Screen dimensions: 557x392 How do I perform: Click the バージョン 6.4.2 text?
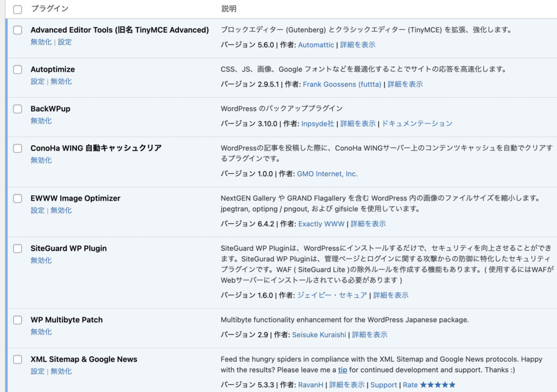click(x=247, y=223)
